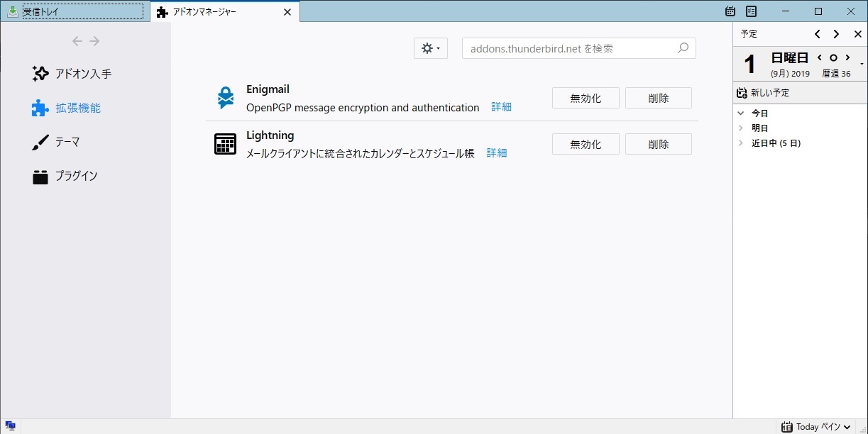Image resolution: width=868 pixels, height=434 pixels.
Task: Click the network status icon in status bar
Action: (10, 426)
